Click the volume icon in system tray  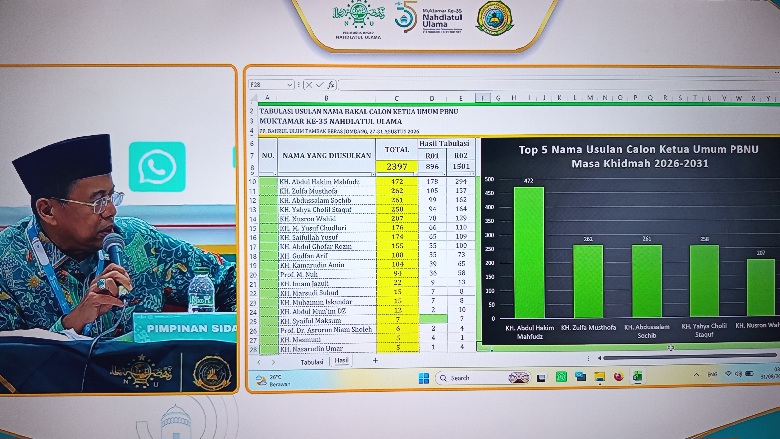tap(739, 374)
